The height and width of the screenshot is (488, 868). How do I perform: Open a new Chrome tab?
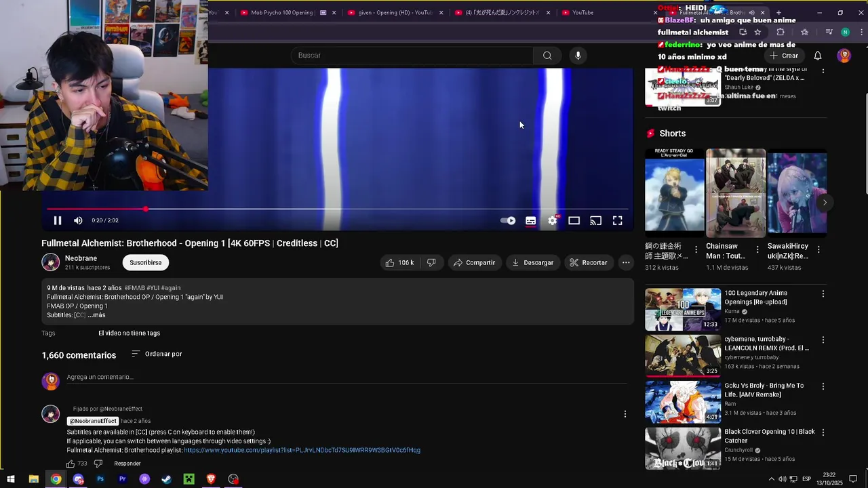pyautogui.click(x=778, y=12)
